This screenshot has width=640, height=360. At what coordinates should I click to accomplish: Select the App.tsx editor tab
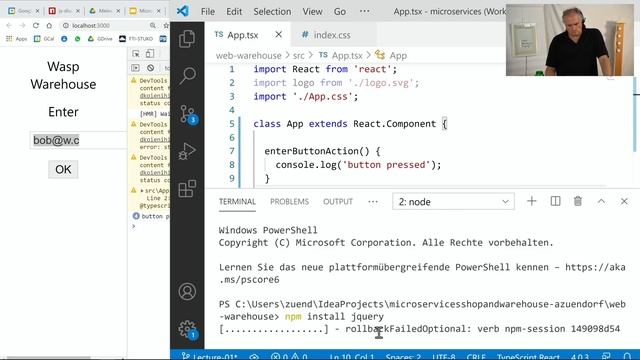[x=248, y=35]
